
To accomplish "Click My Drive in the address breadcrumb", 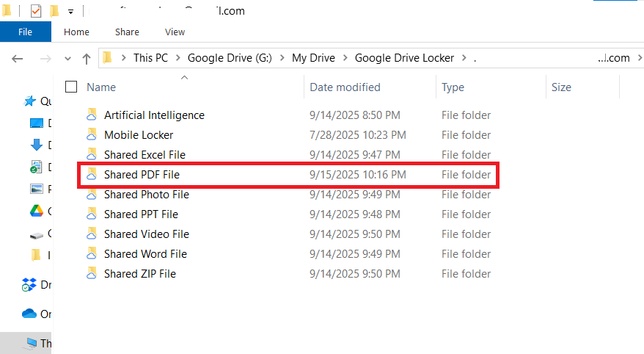I will click(313, 58).
